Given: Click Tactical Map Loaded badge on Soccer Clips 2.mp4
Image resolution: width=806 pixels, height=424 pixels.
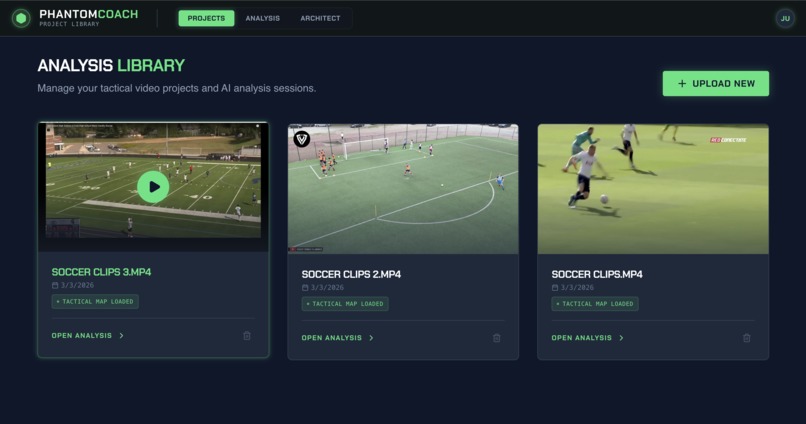Looking at the screenshot, I should tap(345, 304).
